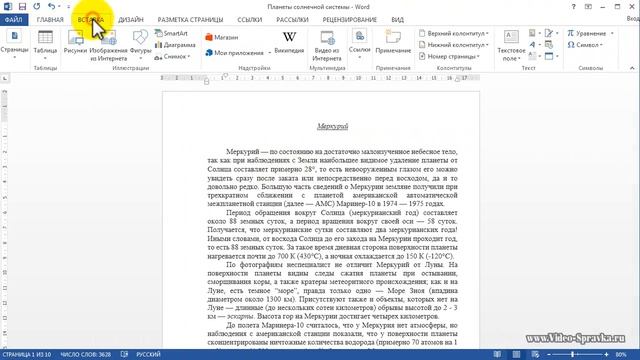Insert signature line icon

click(549, 33)
